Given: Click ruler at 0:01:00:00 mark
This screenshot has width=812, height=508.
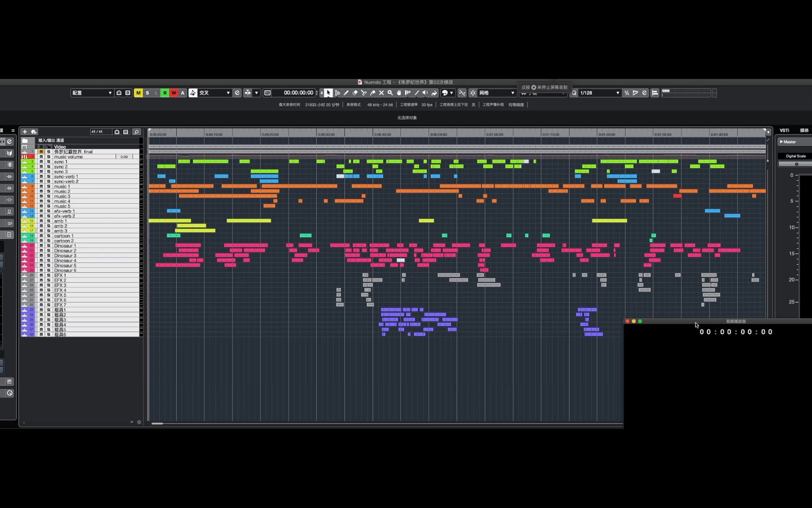Looking at the screenshot, I should tap(494, 135).
